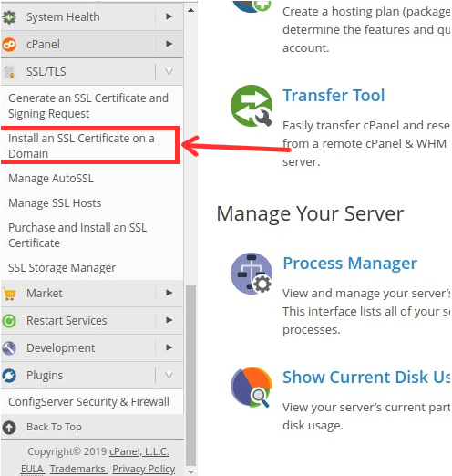Click the Market shopping cart icon
Image resolution: width=452 pixels, height=476 pixels.
coord(9,294)
